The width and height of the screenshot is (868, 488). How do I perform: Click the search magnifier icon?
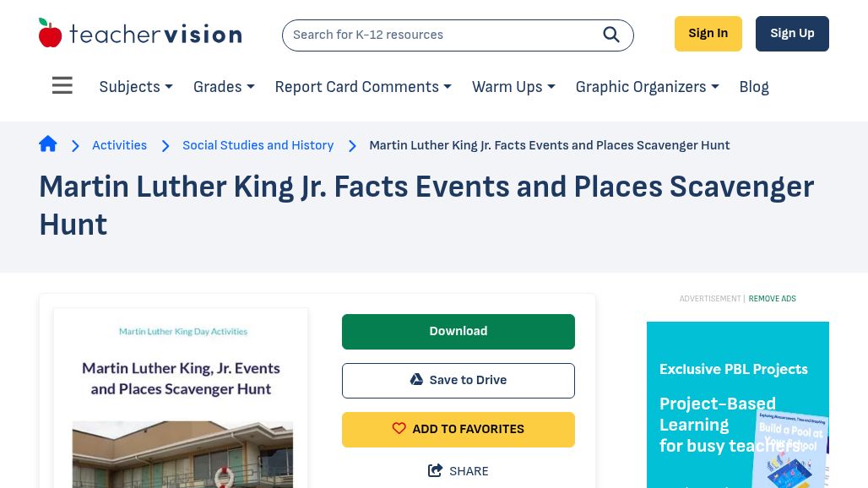tap(611, 35)
